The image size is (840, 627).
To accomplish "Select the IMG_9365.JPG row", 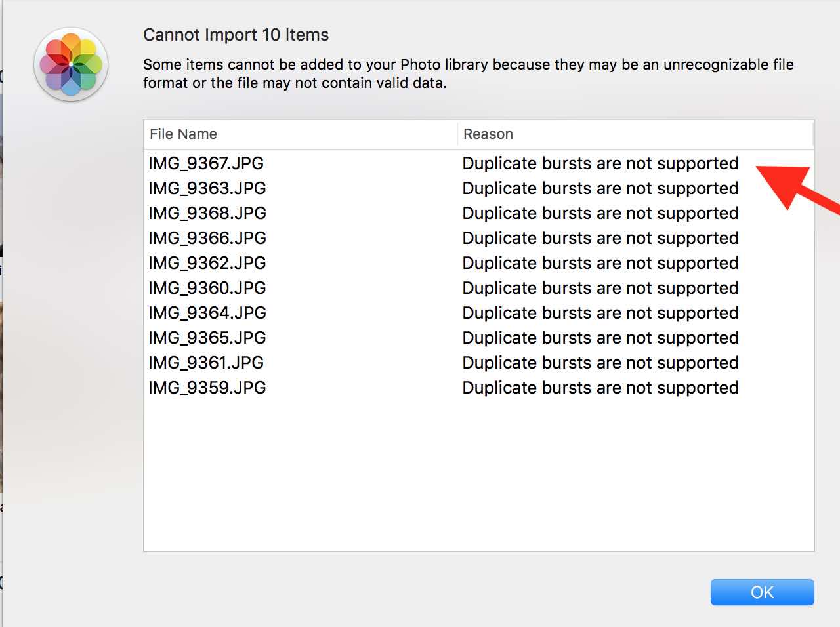I will (x=207, y=338).
